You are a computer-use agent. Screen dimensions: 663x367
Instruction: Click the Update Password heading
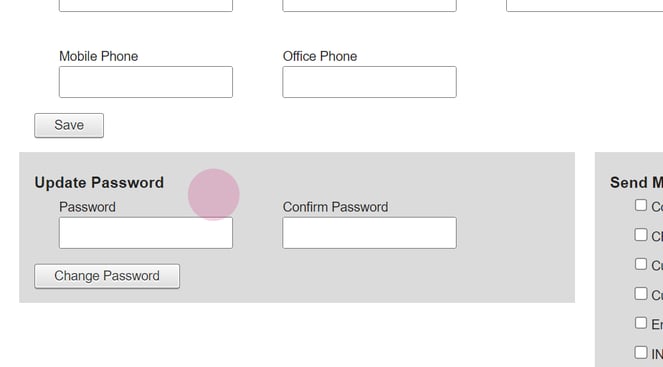point(99,183)
